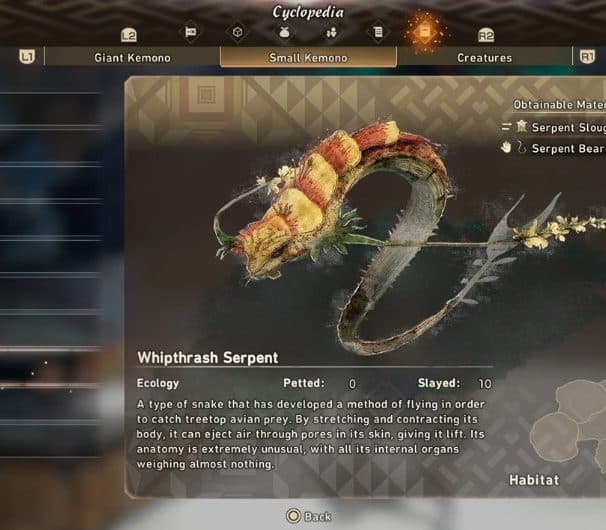606x530 pixels.
Task: Open the flag icon menu tab
Action: point(190,32)
